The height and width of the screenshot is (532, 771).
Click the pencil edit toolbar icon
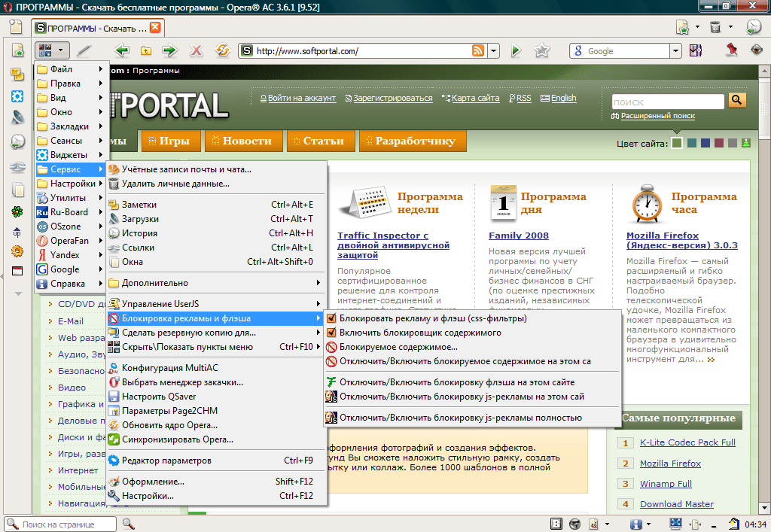tap(84, 50)
